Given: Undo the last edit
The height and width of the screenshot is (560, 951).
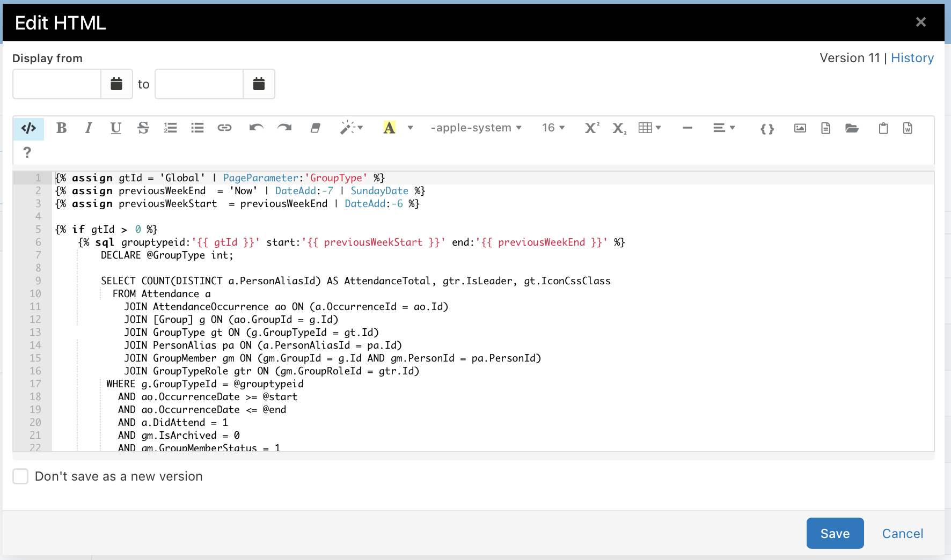Looking at the screenshot, I should (x=257, y=128).
